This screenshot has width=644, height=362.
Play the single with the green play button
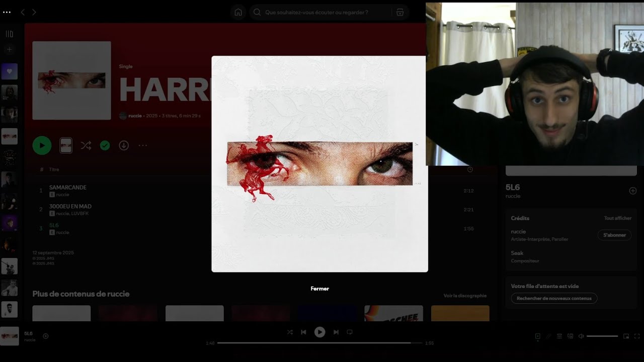click(42, 145)
